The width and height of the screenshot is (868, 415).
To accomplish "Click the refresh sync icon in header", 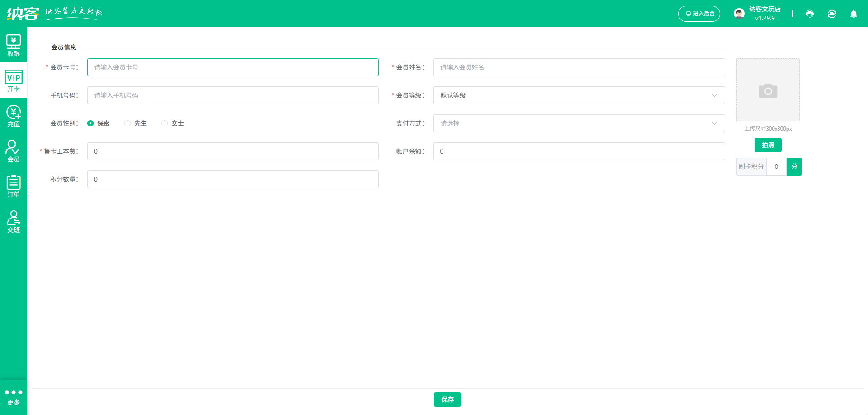I will (x=832, y=14).
